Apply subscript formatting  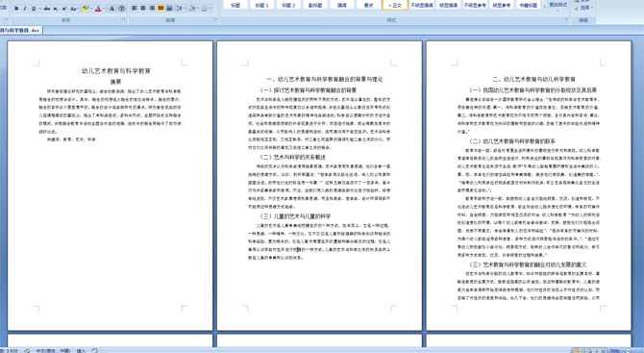click(56, 9)
